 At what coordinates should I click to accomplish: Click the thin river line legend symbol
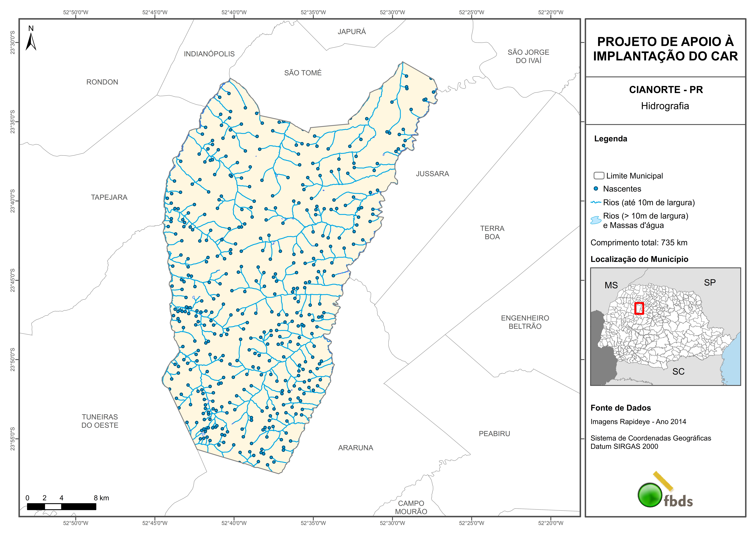tap(596, 202)
